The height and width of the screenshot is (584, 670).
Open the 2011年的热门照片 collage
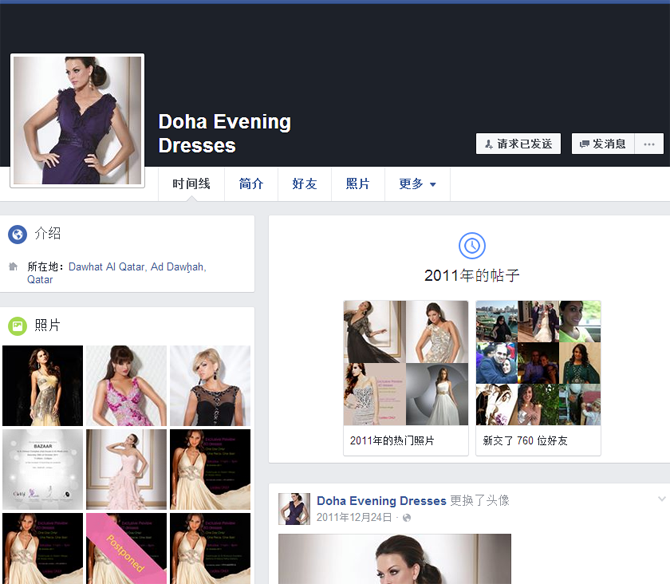[x=405, y=377]
